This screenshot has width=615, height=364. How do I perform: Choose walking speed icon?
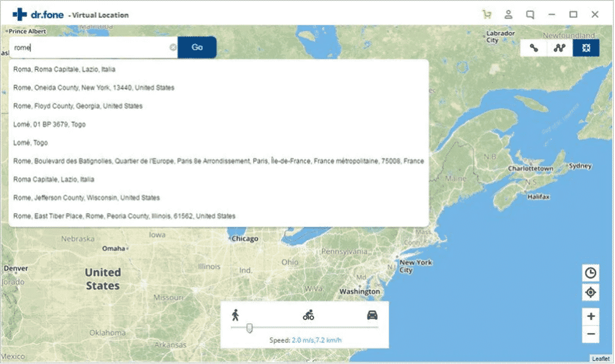(235, 315)
